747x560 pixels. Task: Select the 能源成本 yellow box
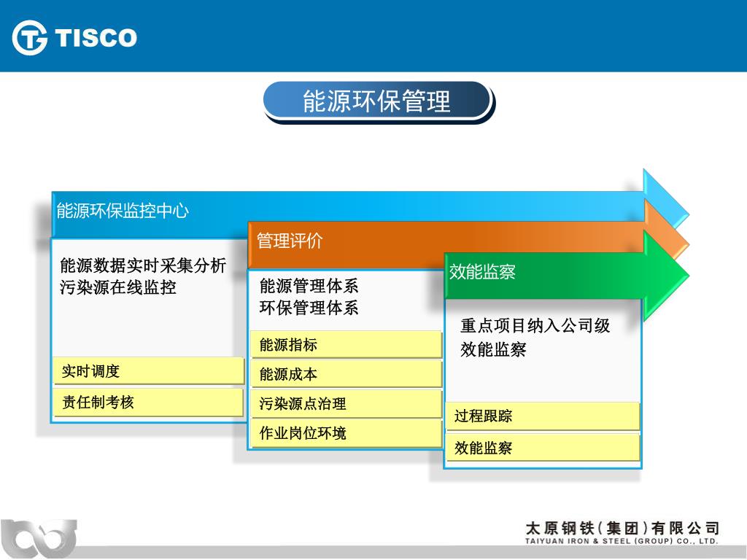pos(347,374)
